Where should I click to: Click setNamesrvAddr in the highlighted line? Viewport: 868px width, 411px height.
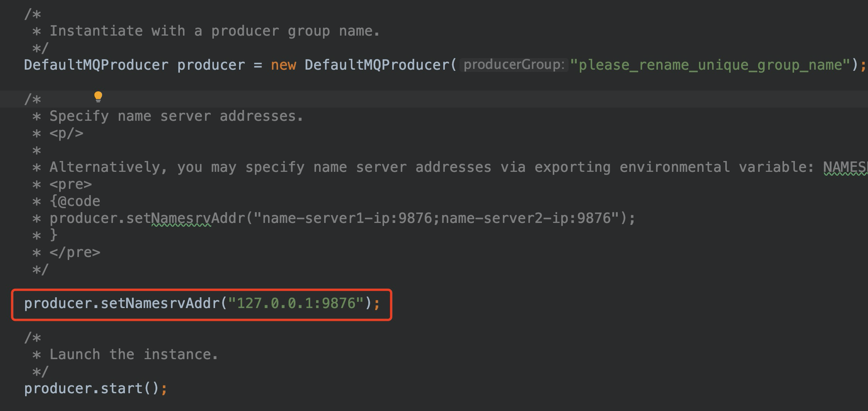pos(160,303)
